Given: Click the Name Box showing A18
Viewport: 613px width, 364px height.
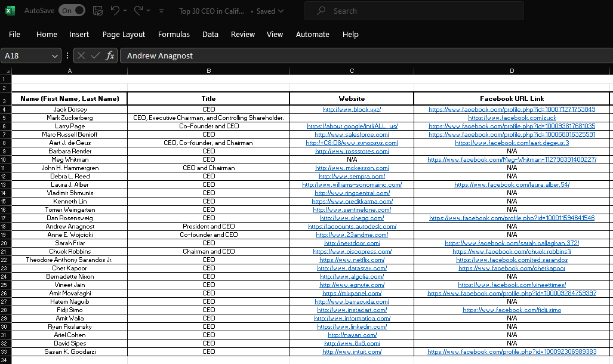Looking at the screenshot, I should [26, 55].
